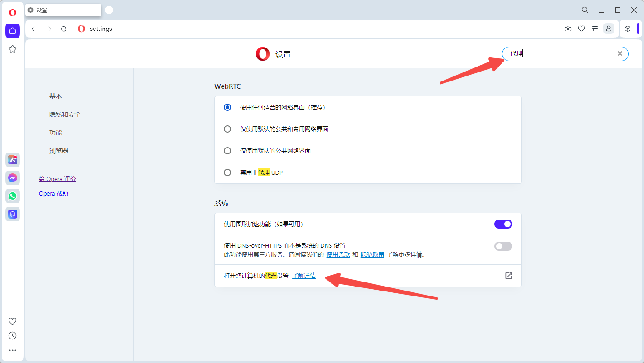
Task: Click the 给 Opera 评价 link
Action: click(57, 179)
